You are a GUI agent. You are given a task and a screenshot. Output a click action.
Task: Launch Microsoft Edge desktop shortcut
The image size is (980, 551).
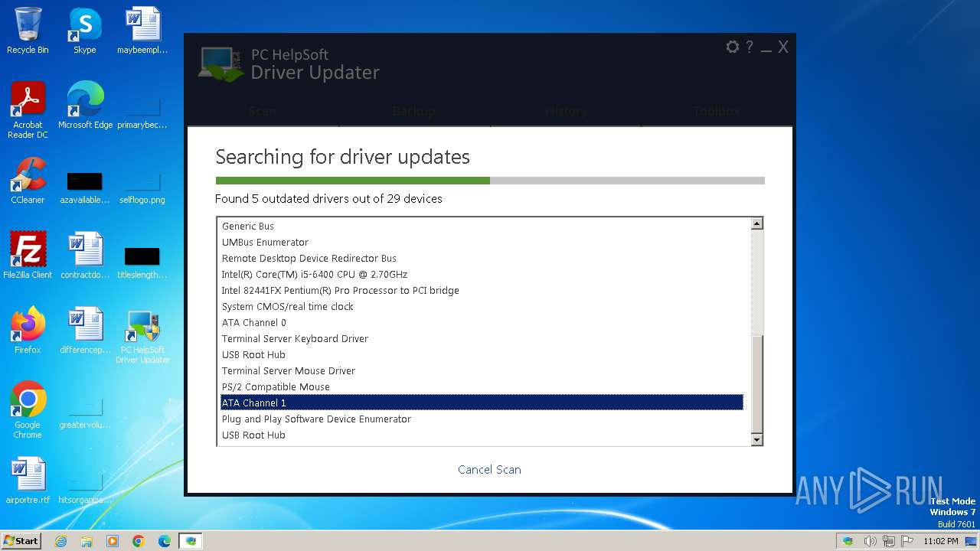pyautogui.click(x=85, y=106)
